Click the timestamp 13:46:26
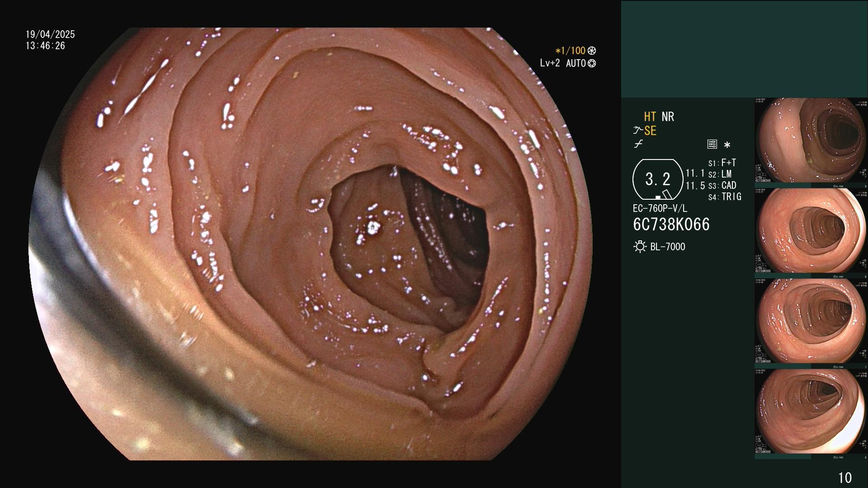The width and height of the screenshot is (868, 488). (x=45, y=46)
